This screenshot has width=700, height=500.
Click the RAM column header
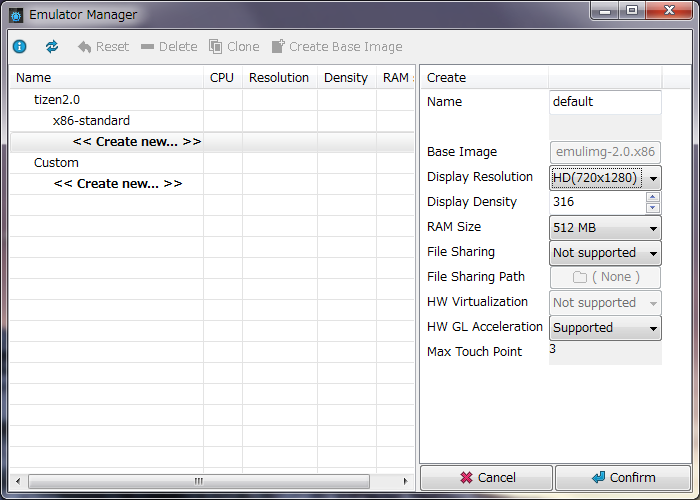[396, 78]
